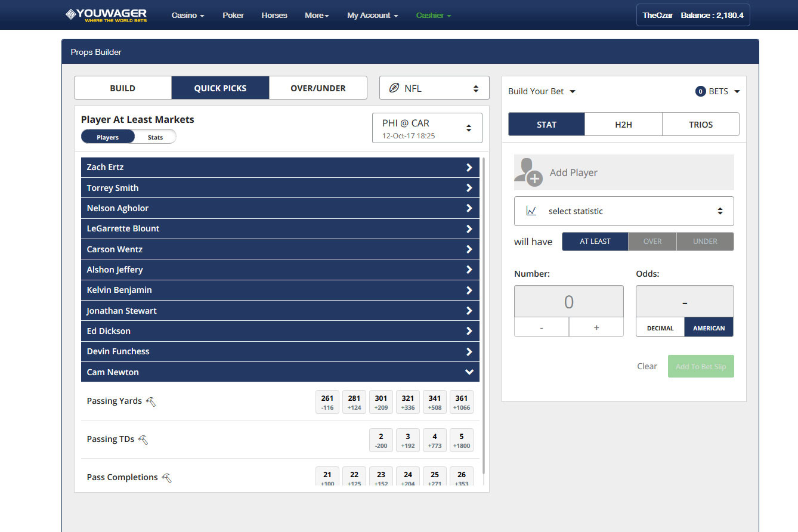Click the bets count badge
Viewport: 798px width, 532px height.
coord(700,91)
